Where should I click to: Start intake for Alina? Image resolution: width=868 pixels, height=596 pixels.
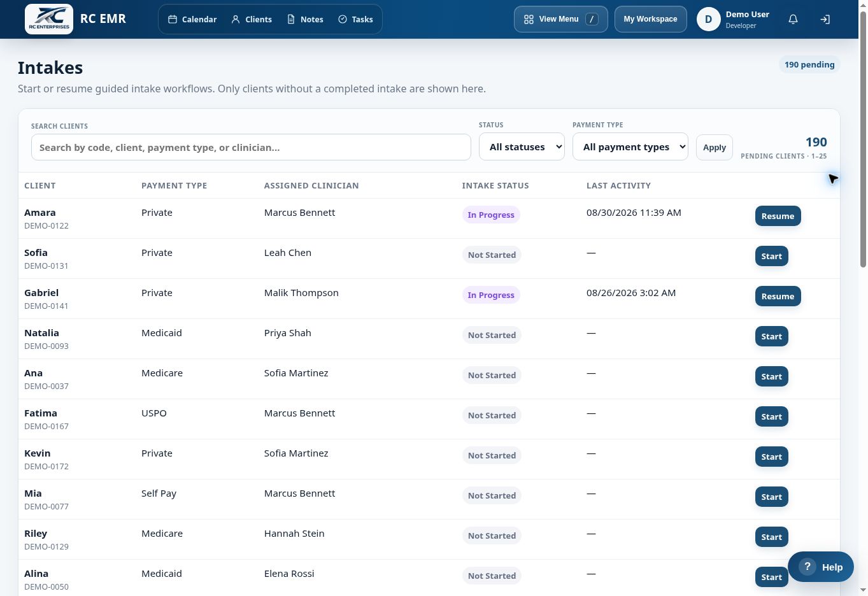point(771,577)
